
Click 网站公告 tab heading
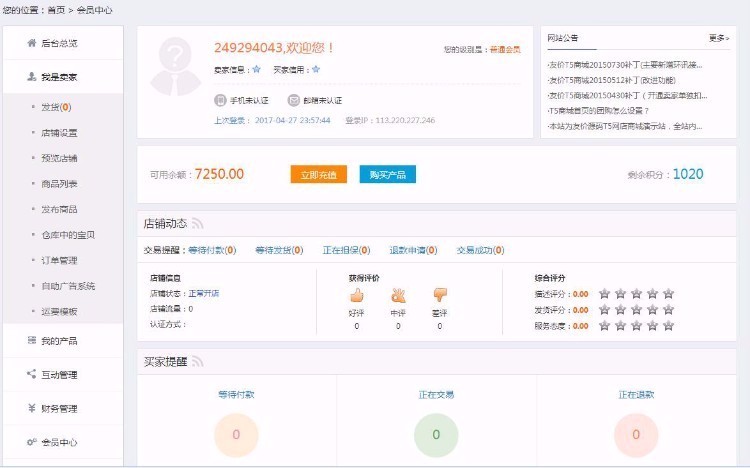point(563,38)
